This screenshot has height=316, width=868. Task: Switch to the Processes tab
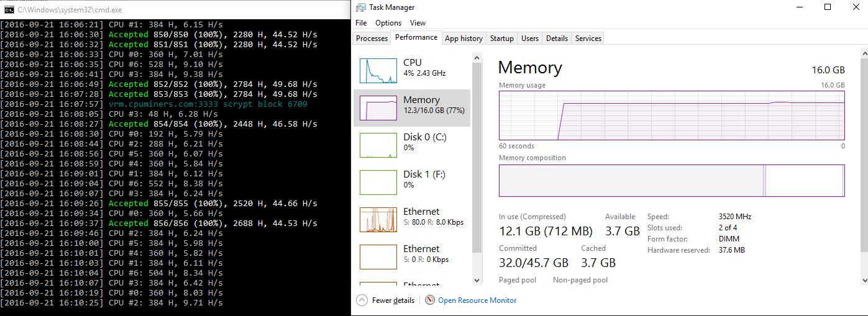pos(372,38)
